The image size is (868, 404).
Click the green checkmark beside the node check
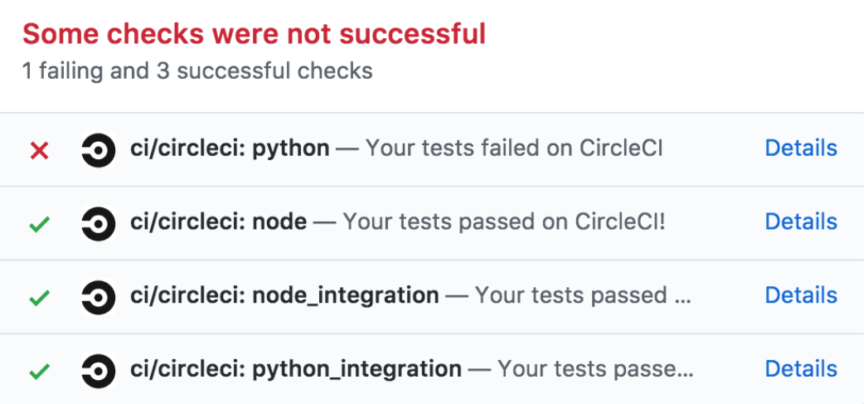[39, 223]
